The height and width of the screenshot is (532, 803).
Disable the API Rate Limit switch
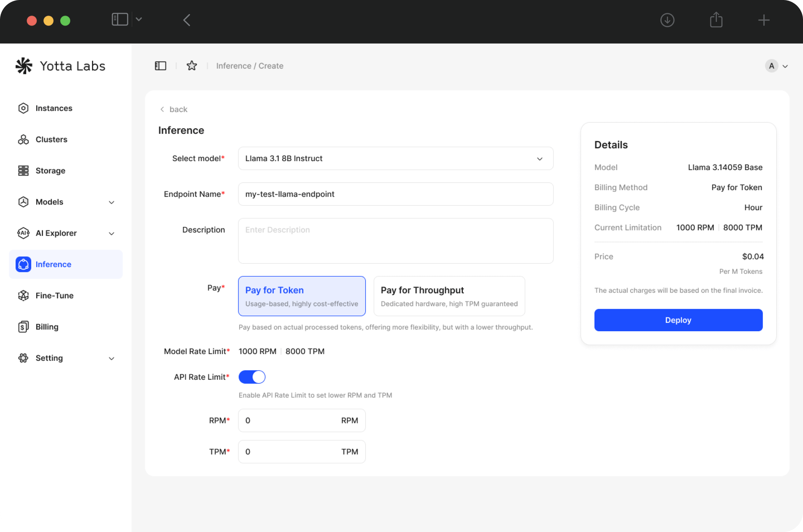252,377
